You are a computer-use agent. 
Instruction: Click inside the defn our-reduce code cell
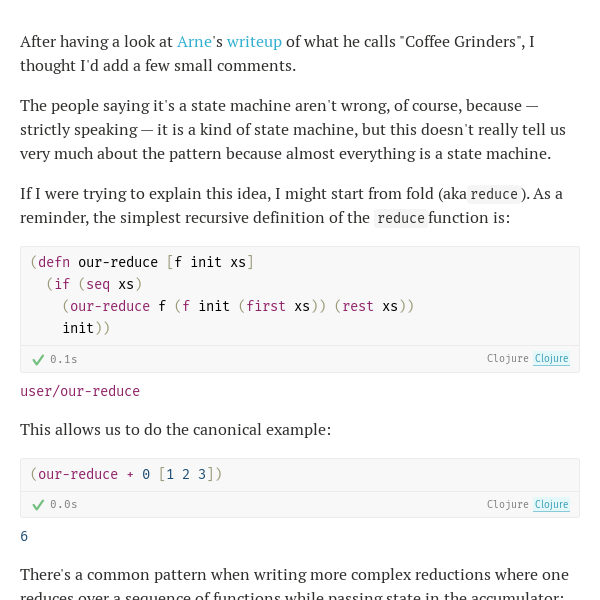(x=300, y=296)
